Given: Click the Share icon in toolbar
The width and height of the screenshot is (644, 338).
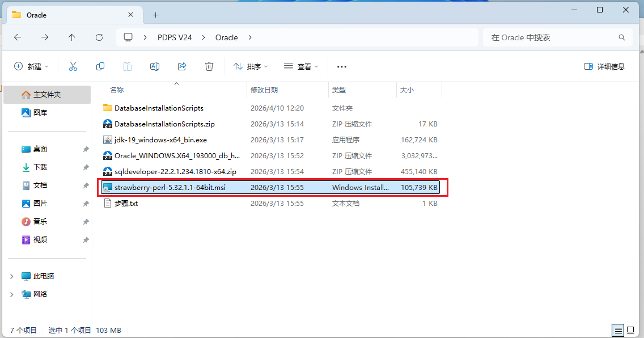Looking at the screenshot, I should tap(182, 66).
